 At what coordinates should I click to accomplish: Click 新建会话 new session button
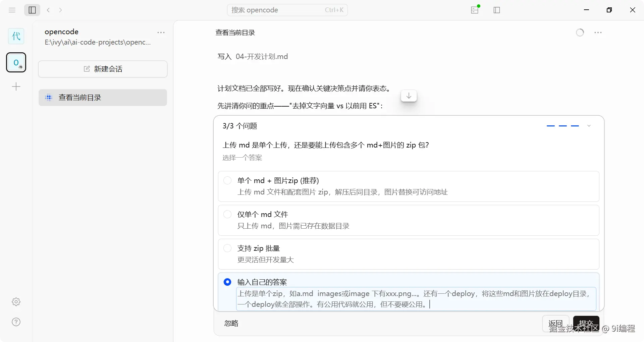pyautogui.click(x=103, y=69)
